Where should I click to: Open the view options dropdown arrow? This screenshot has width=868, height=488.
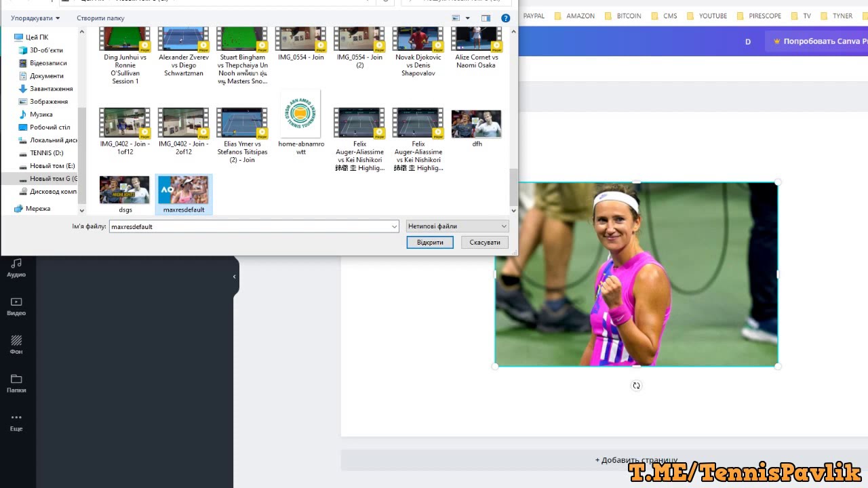pyautogui.click(x=467, y=18)
